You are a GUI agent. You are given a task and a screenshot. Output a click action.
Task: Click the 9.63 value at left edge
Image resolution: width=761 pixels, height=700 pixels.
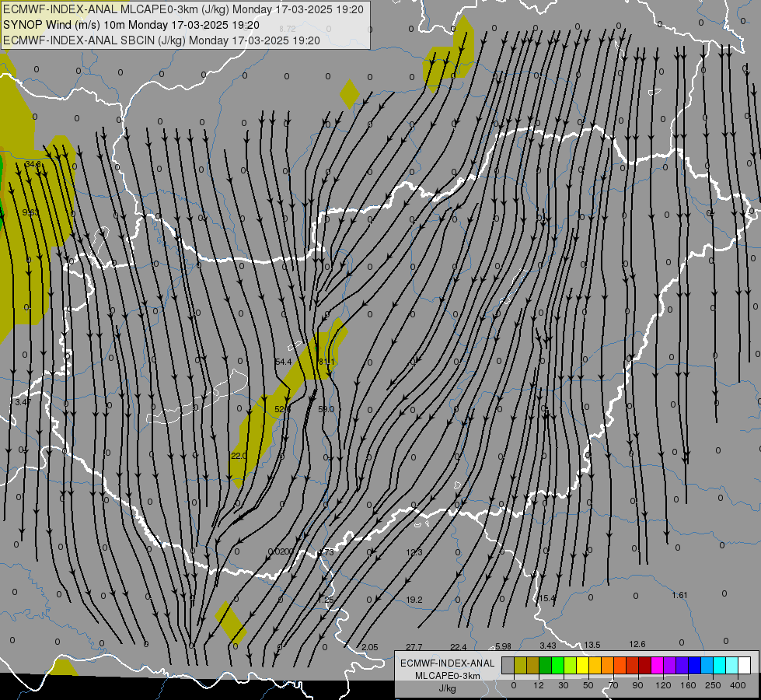pos(30,212)
